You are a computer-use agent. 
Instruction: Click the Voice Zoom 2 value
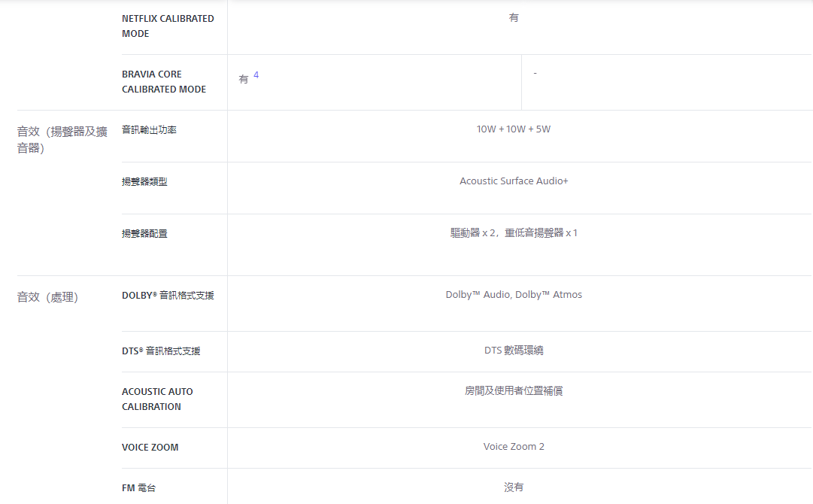click(x=514, y=447)
